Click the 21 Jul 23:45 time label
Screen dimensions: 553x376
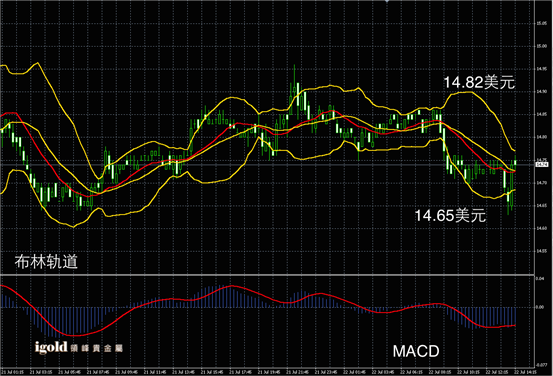coord(326,372)
